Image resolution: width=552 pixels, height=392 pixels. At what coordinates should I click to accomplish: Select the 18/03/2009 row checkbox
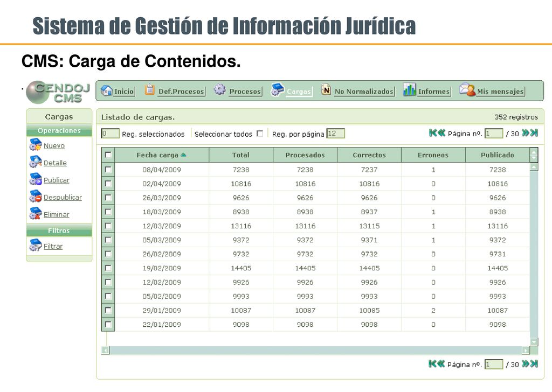click(108, 212)
